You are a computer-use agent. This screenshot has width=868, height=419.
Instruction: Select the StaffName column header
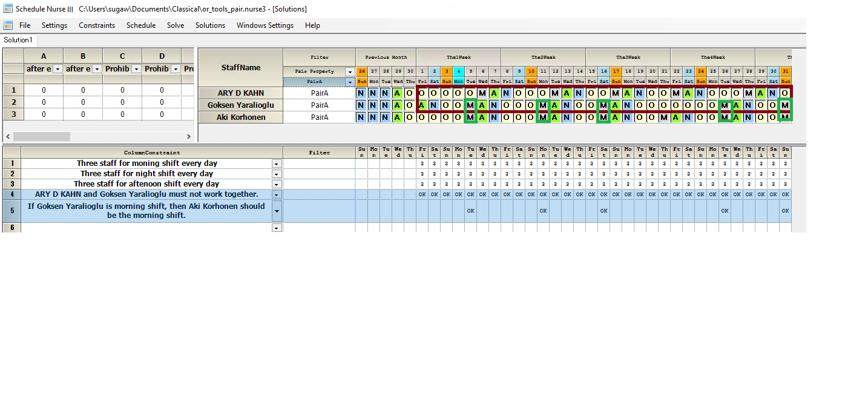click(240, 68)
